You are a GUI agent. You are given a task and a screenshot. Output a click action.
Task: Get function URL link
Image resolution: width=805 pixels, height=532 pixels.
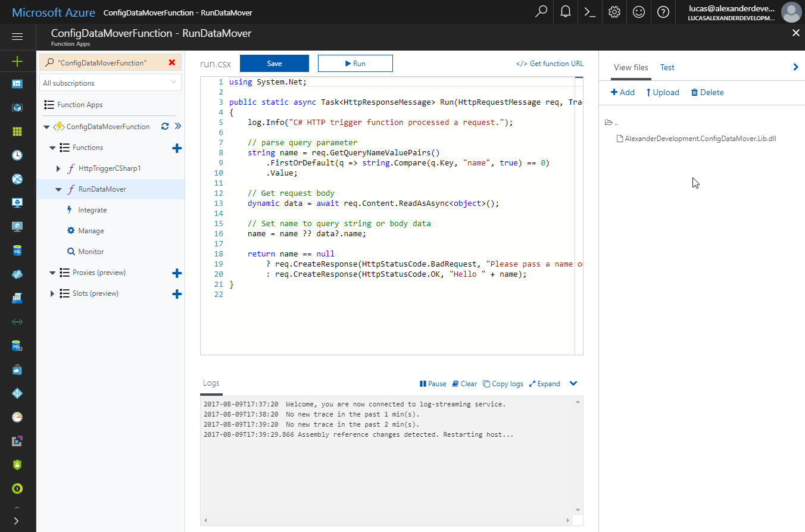click(550, 64)
